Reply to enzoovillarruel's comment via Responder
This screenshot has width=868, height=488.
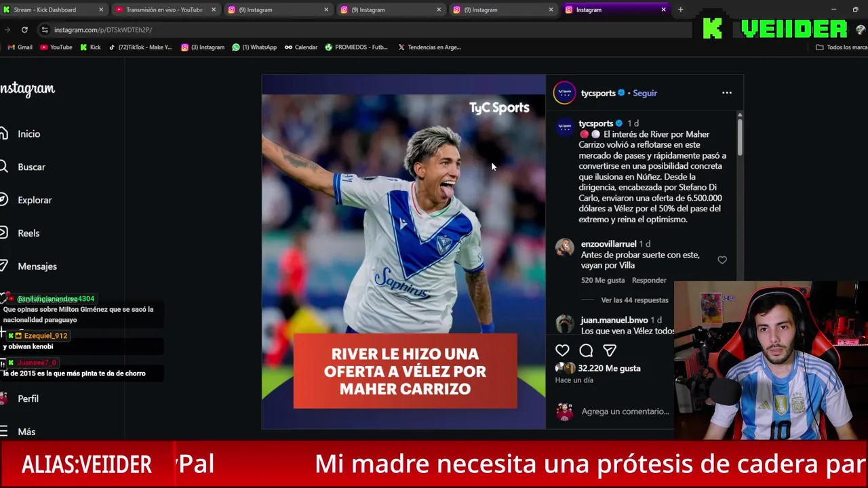[x=649, y=280]
